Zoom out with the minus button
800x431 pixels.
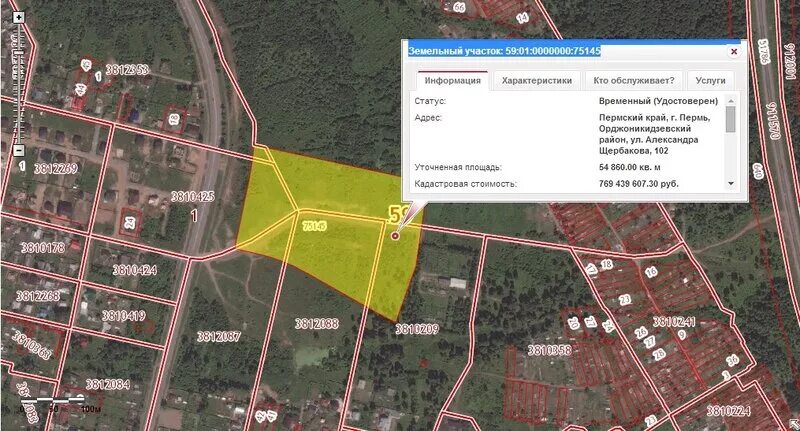19,150
